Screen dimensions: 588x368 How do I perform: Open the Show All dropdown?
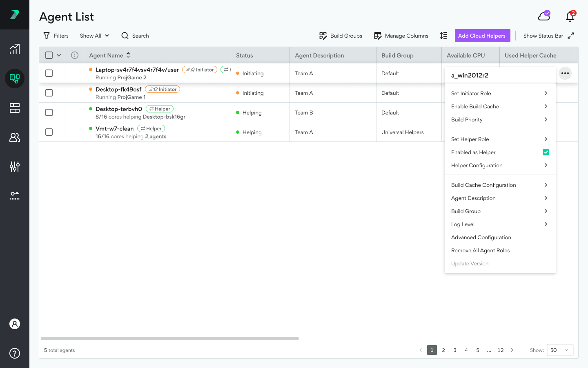click(x=94, y=36)
